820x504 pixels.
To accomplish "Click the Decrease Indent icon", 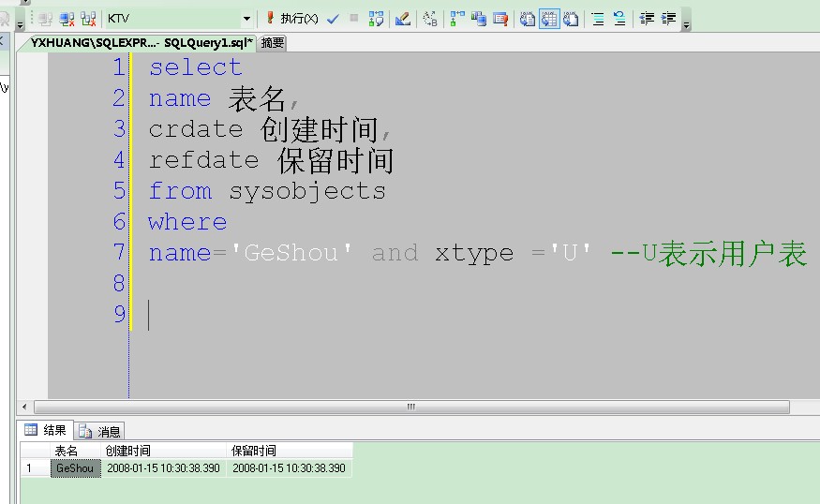I will (x=647, y=19).
